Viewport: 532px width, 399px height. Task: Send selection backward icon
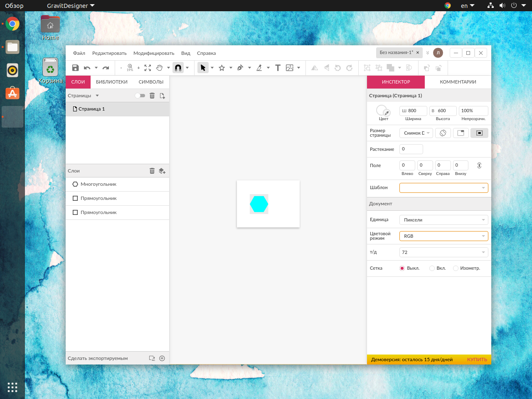click(438, 68)
